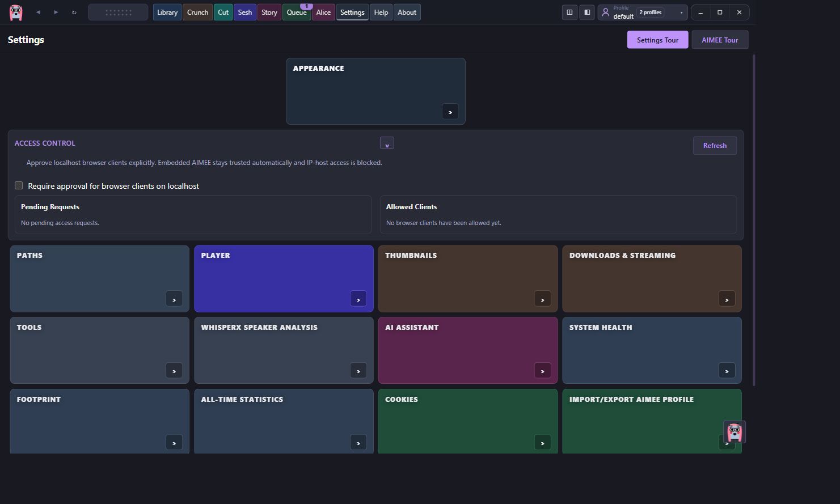Expand the Cookies card arrow

(543, 443)
